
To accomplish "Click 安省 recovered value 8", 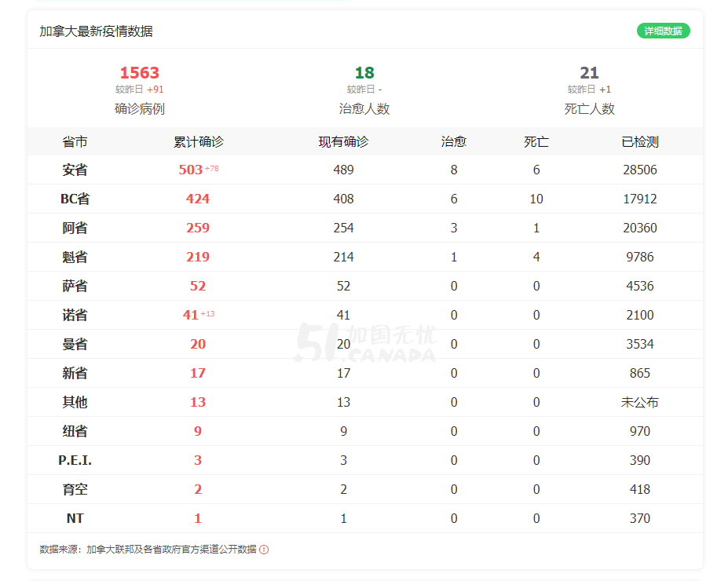I will (454, 170).
